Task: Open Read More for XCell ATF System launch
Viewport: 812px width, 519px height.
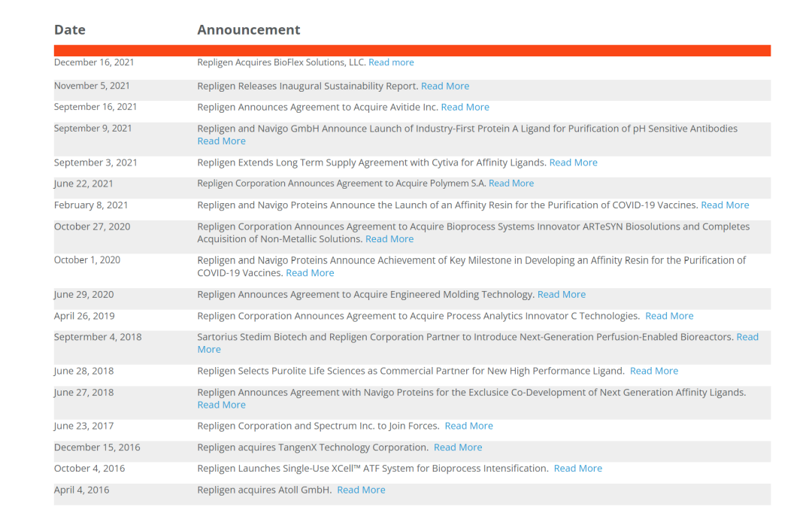Action: pyautogui.click(x=577, y=468)
